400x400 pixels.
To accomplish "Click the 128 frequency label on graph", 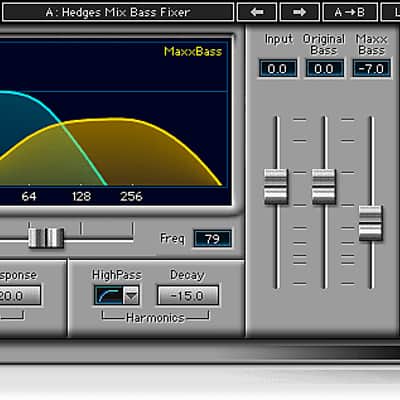I will 81,196.
